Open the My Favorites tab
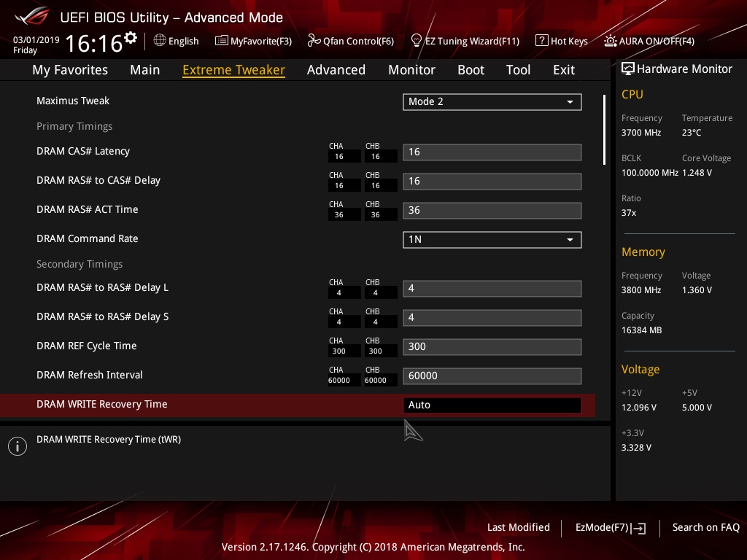Screen dimensions: 747x560 click(70, 70)
